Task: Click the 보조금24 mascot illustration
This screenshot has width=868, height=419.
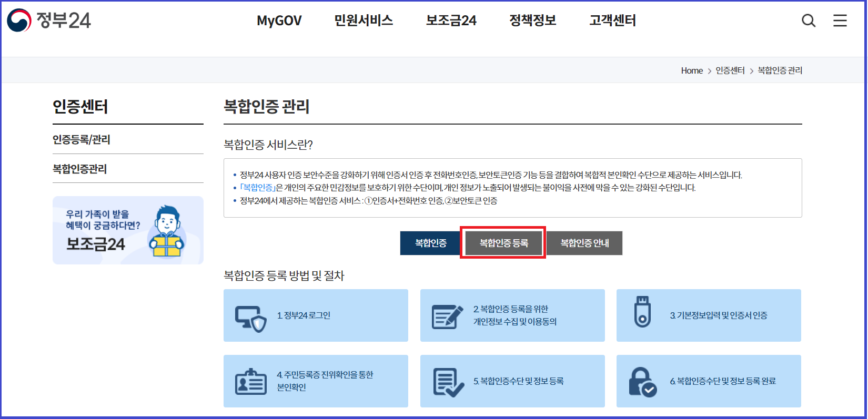Action: 167,231
